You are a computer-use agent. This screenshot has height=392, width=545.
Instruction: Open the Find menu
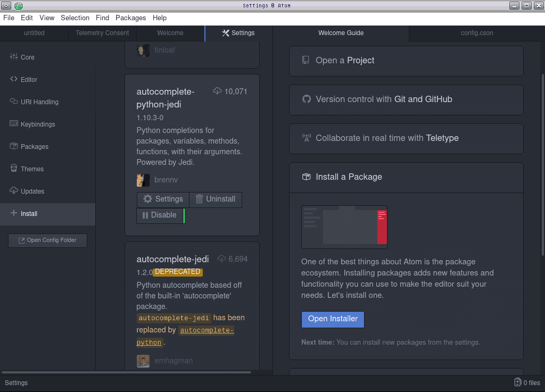pos(102,18)
